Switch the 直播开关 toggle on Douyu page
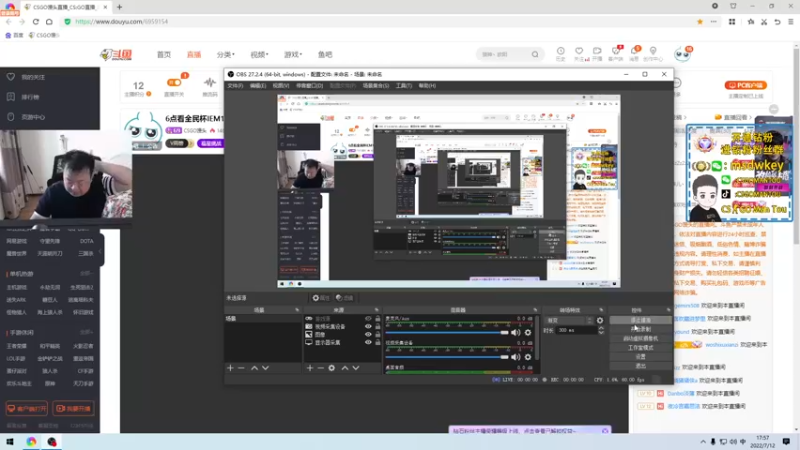800x450 pixels. click(x=174, y=82)
